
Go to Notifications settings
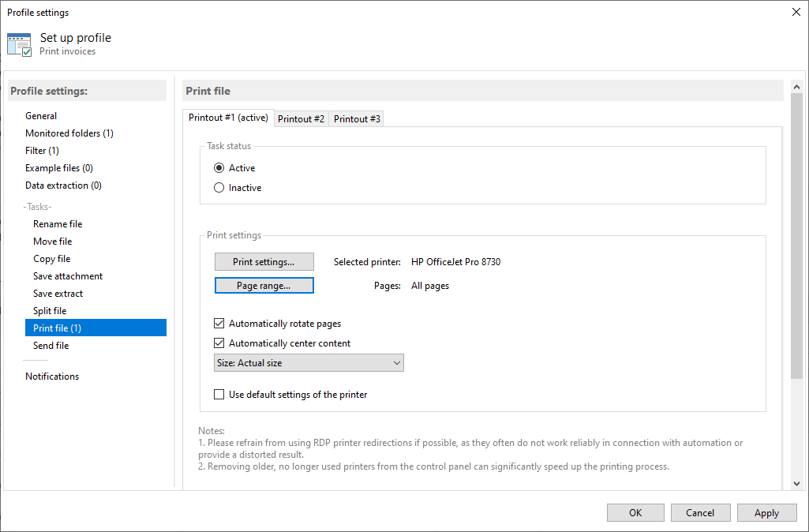(52, 377)
